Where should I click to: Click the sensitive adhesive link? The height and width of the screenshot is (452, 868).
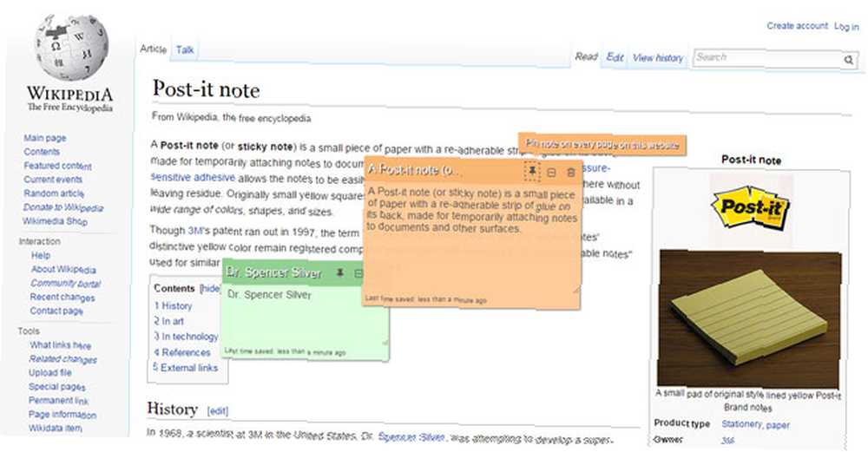tap(194, 178)
